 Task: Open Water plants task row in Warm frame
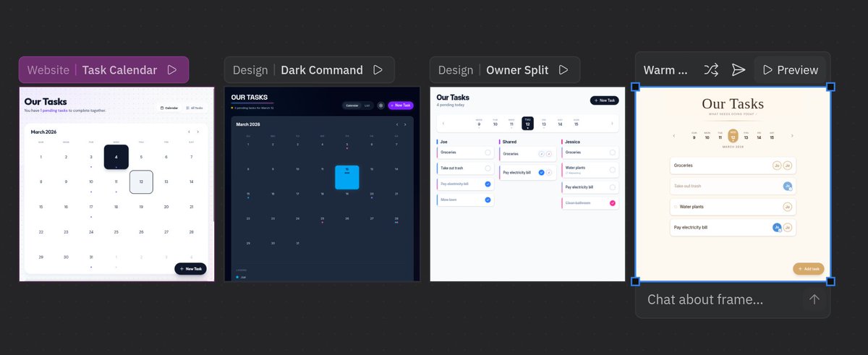pos(733,207)
